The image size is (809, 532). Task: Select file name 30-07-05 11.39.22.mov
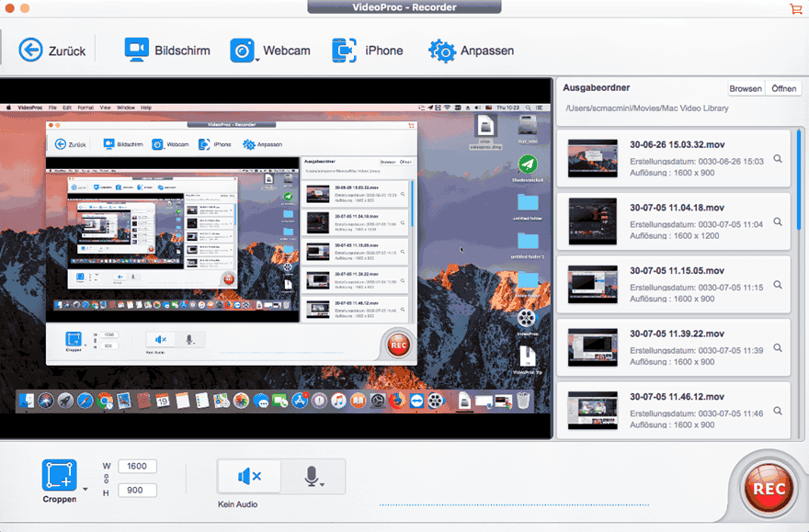coord(677,334)
